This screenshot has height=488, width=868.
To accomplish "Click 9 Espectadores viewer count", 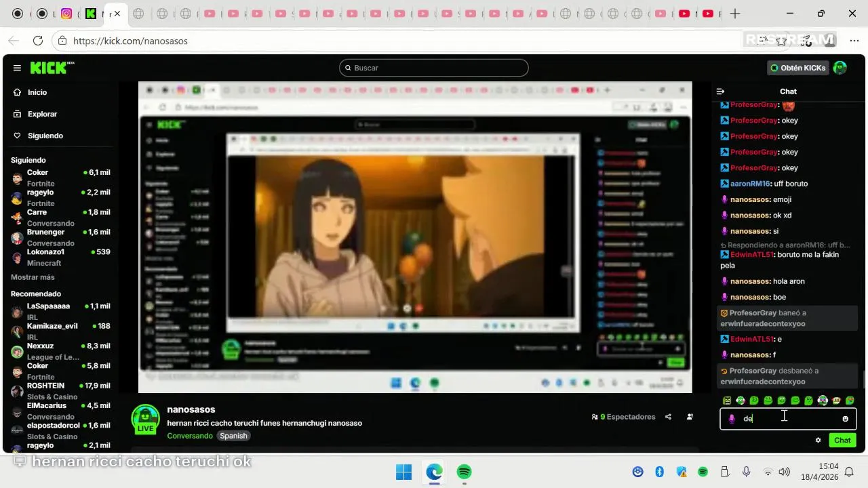I will click(x=623, y=417).
